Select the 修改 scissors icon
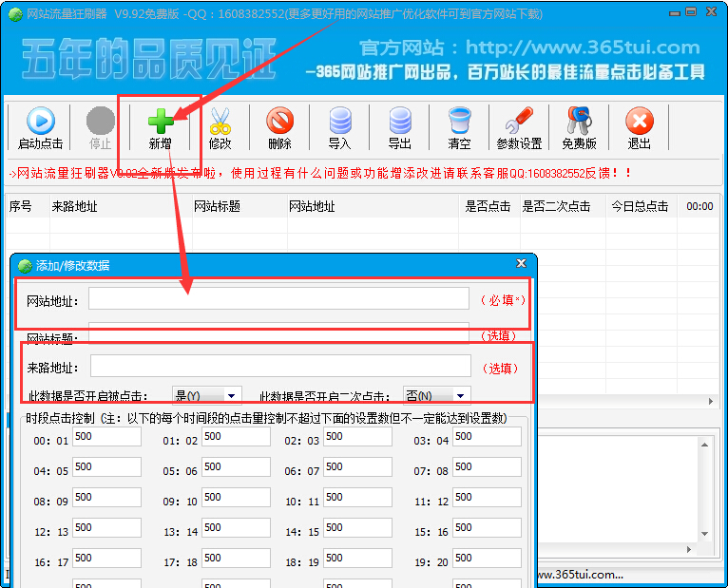728x588 pixels. pos(220,121)
